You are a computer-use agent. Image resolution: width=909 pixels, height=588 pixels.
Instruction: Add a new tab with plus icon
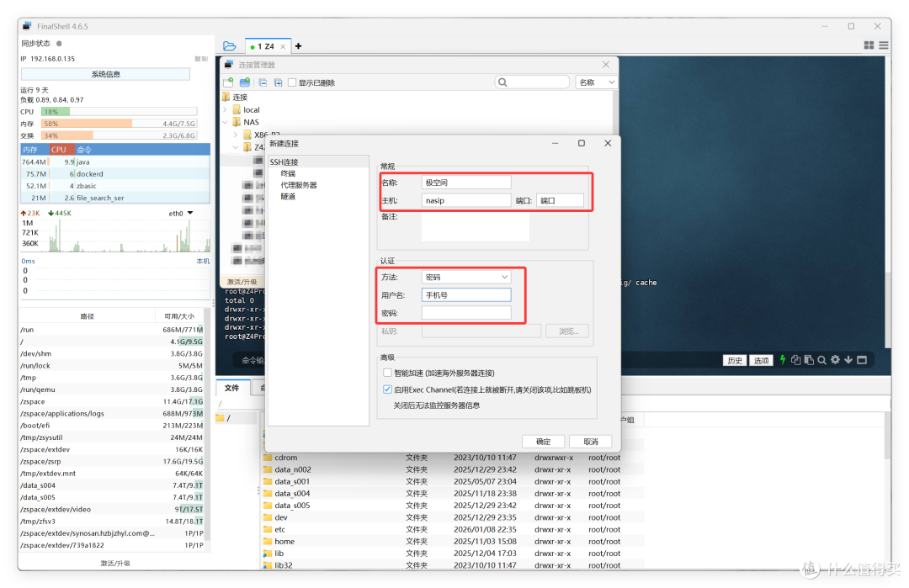[x=298, y=45]
